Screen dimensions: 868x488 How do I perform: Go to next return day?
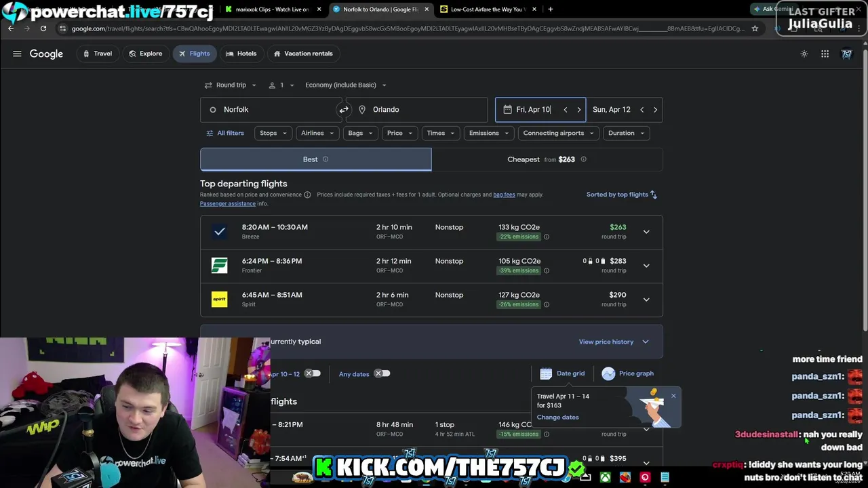[x=655, y=109]
